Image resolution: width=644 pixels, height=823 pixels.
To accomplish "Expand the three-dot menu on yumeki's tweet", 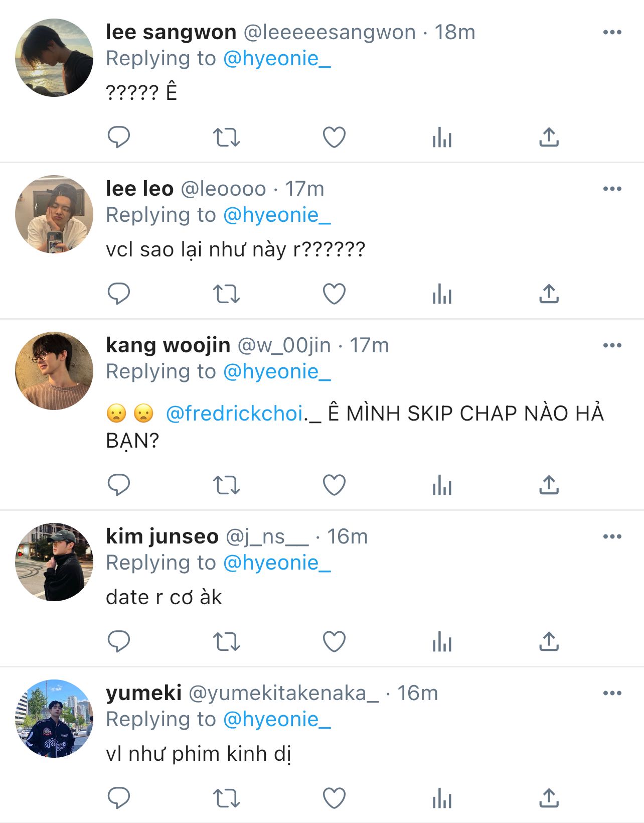I will pos(612,694).
